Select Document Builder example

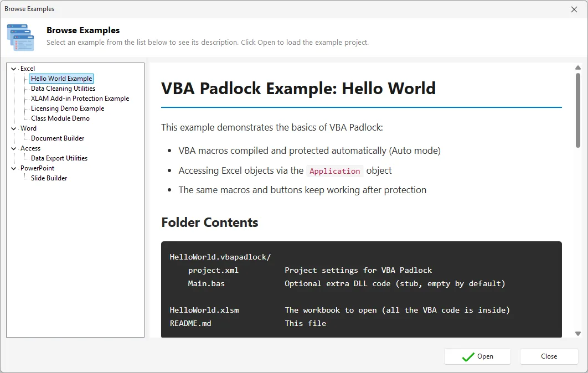[58, 138]
